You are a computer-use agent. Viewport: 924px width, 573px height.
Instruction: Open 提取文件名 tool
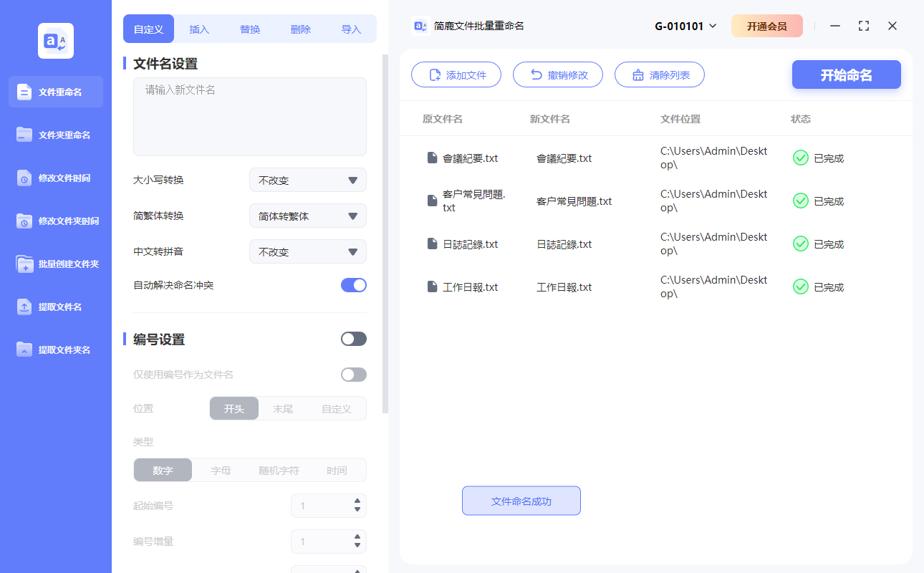point(55,307)
